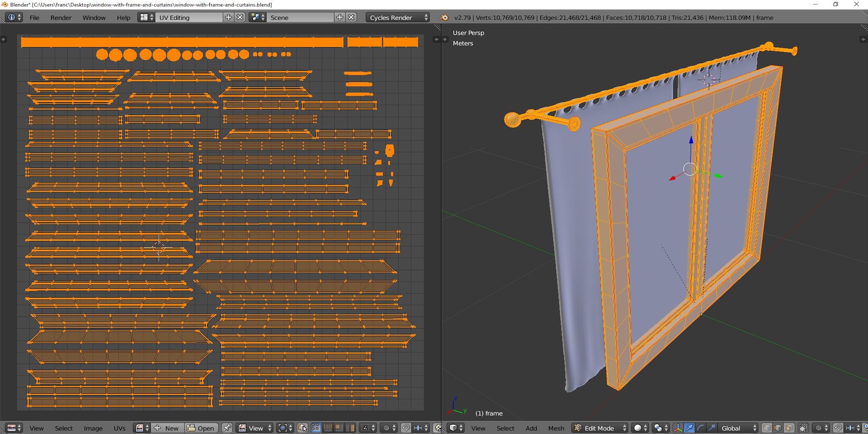Select UV face selection mode

click(338, 428)
